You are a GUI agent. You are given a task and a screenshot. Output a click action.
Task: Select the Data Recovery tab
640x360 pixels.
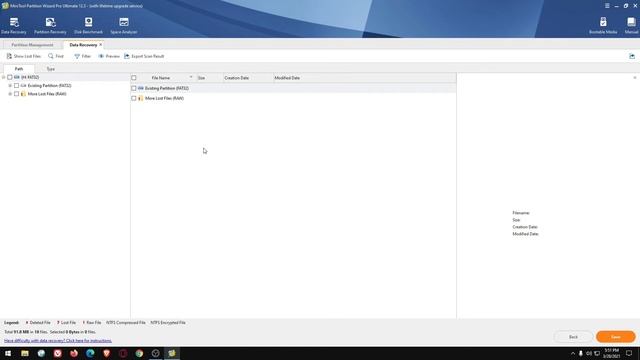coord(83,45)
